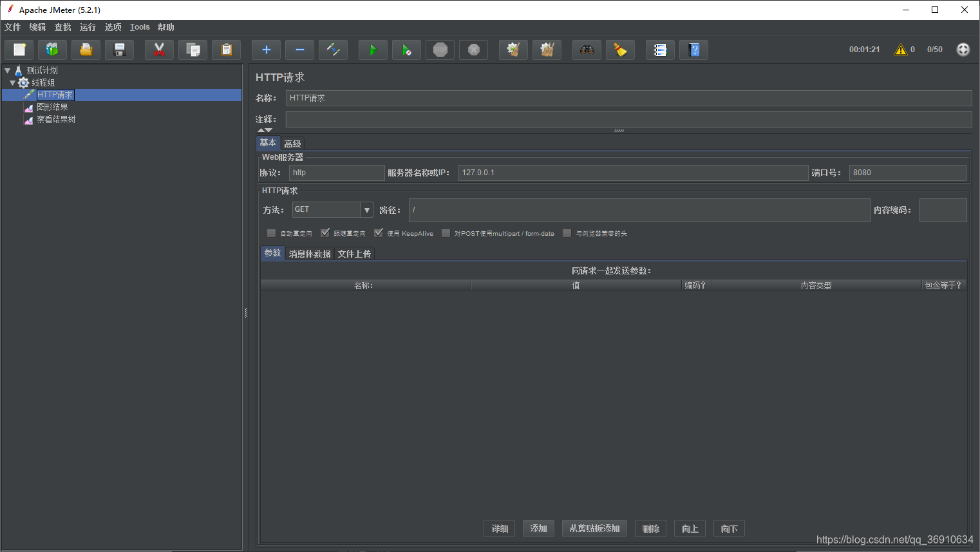This screenshot has height=552, width=980.
Task: Click the 向上 button
Action: coord(690,529)
